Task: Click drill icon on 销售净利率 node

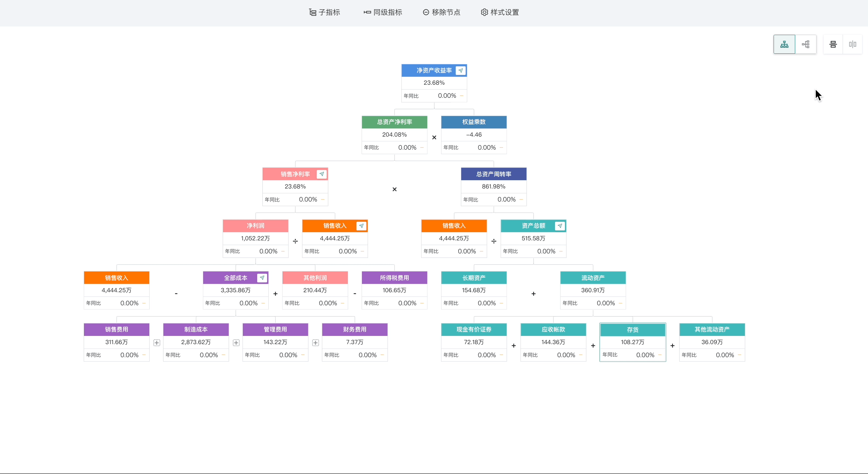Action: (x=322, y=174)
